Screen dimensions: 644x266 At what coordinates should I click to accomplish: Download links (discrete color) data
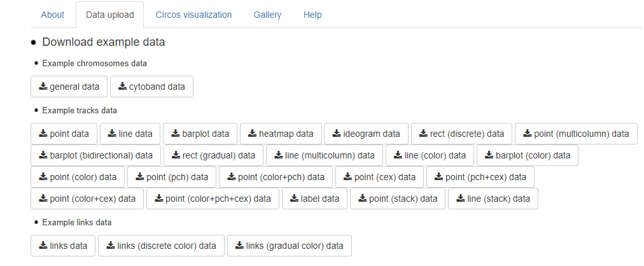coord(162,246)
